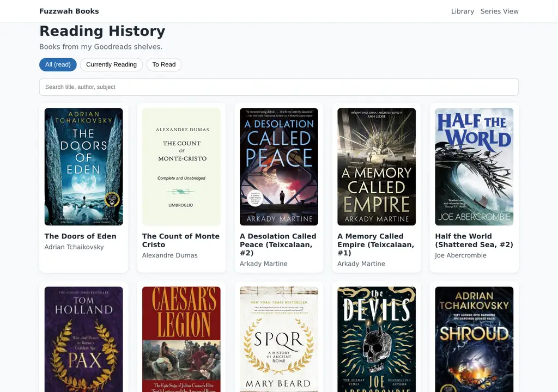Image resolution: width=558 pixels, height=392 pixels.
Task: Click title 'Half the World (Shattered Sea, #2)'
Action: pos(474,241)
